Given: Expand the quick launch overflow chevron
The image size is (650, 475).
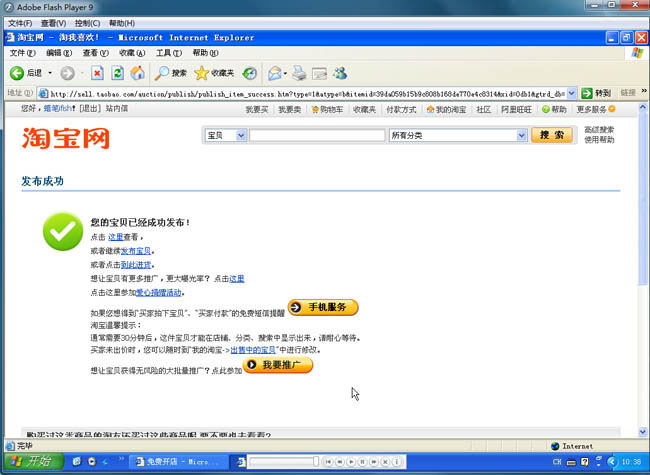Looking at the screenshot, I should 121,459.
